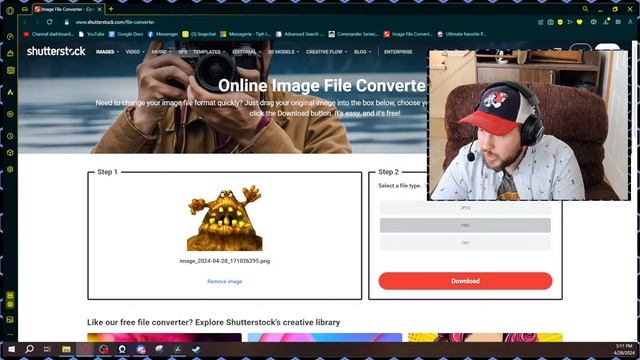The height and width of the screenshot is (360, 640).
Task: Click the Remove image link
Action: coord(224,282)
